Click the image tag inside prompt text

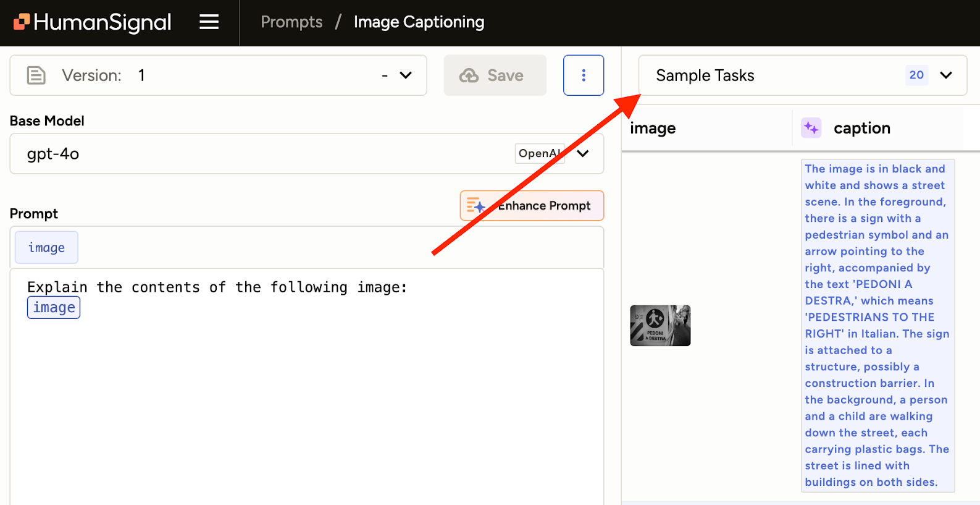[x=54, y=307]
